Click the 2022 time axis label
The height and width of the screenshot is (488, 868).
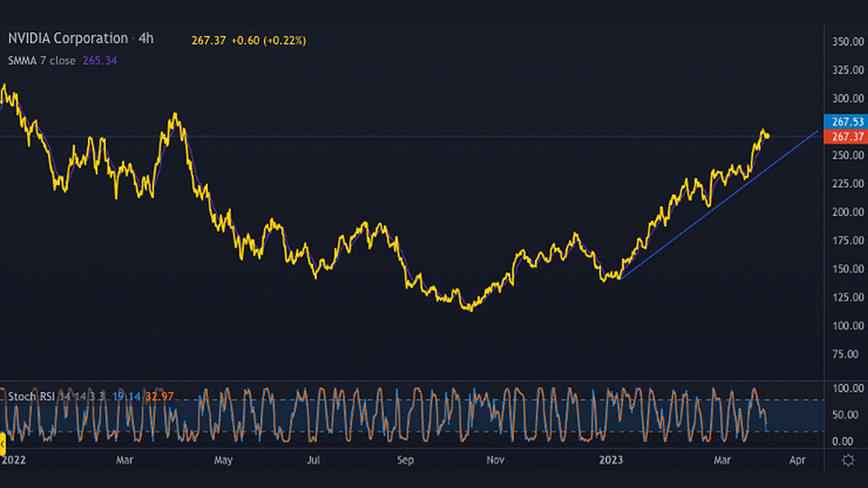tap(14, 460)
